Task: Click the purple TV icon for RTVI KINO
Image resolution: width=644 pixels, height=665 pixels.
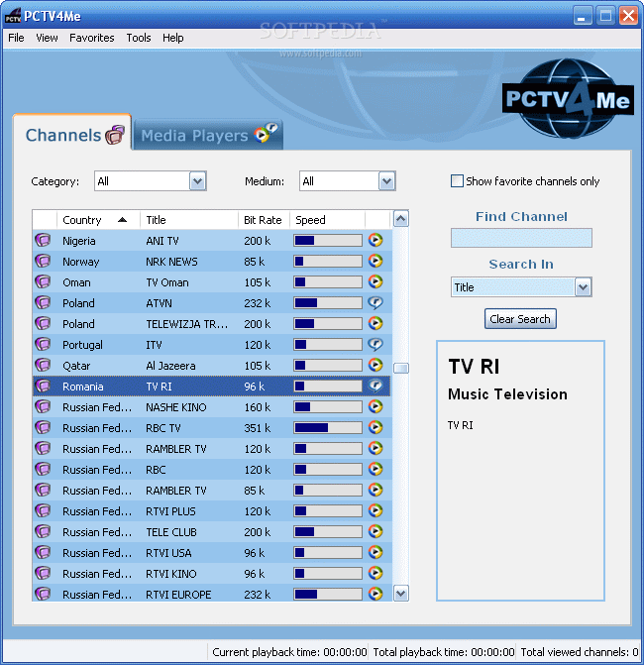Action: [x=43, y=573]
